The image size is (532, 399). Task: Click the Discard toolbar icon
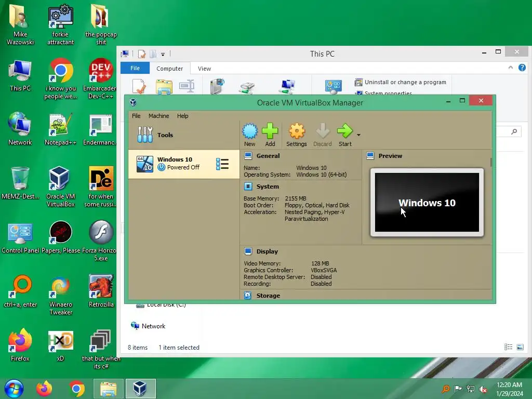[322, 135]
